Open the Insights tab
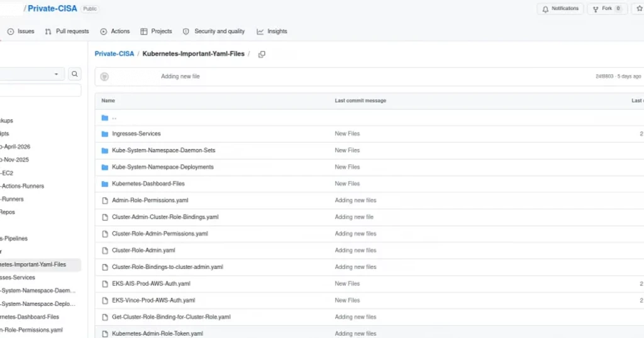The image size is (644, 338). coord(272,31)
